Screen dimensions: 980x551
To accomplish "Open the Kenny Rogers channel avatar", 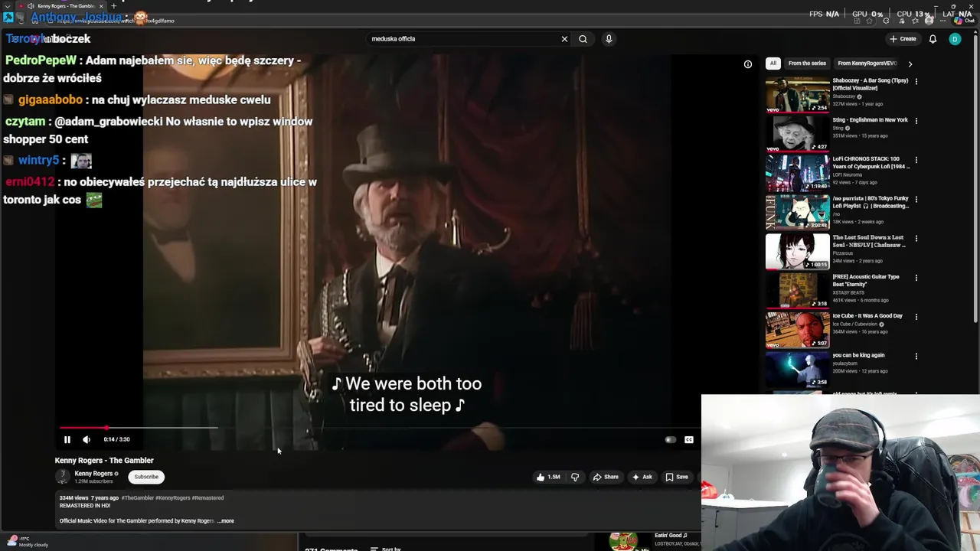I will [x=63, y=477].
